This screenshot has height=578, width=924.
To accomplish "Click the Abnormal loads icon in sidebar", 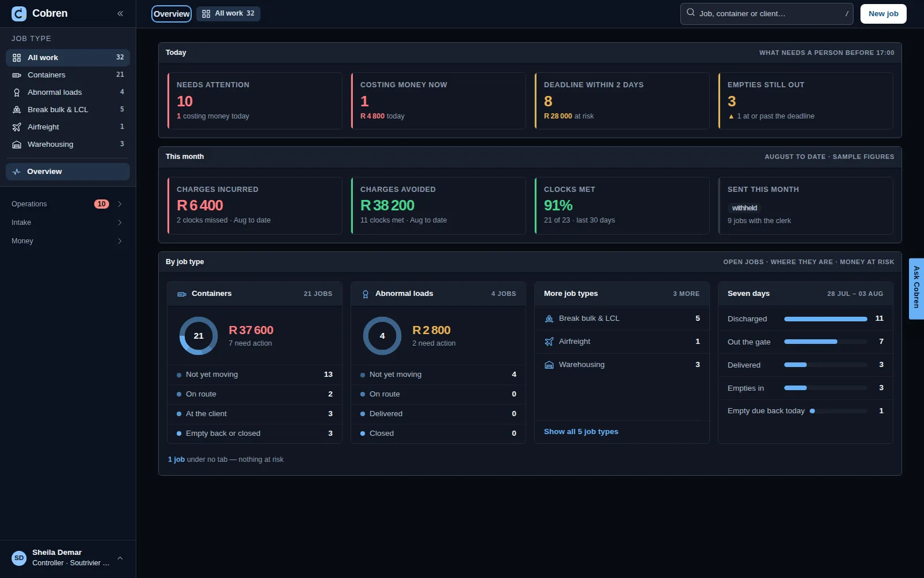I will tap(17, 92).
